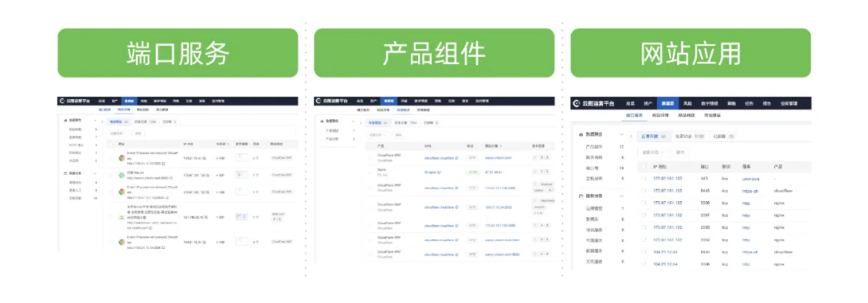Click the 数据聚合 icon in 端口服务 sidebar

click(65, 120)
